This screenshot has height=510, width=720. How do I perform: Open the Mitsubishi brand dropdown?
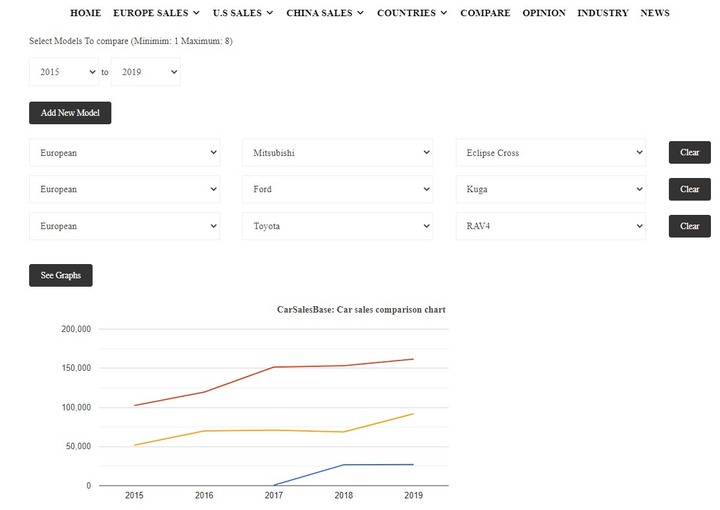click(337, 153)
